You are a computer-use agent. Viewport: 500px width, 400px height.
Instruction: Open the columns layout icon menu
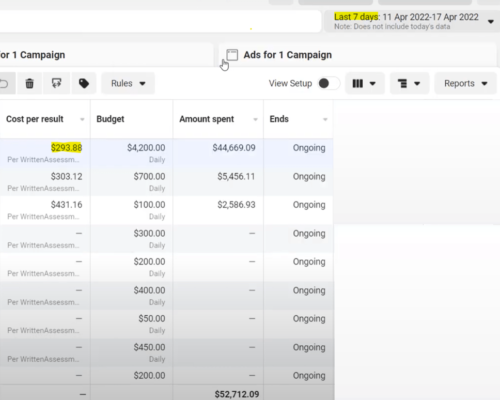364,83
